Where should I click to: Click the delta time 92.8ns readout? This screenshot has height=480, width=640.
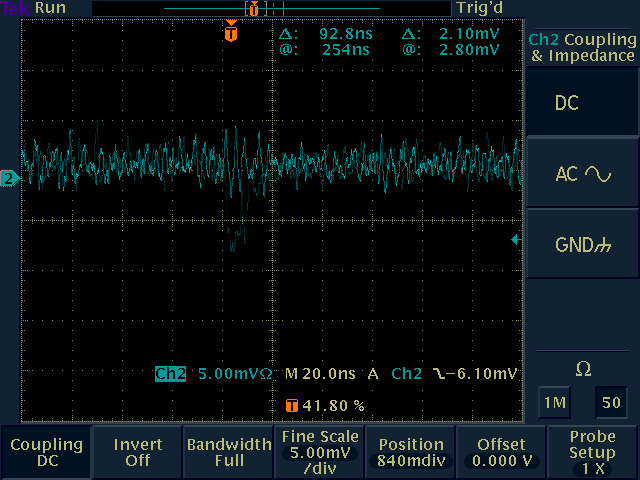345,33
